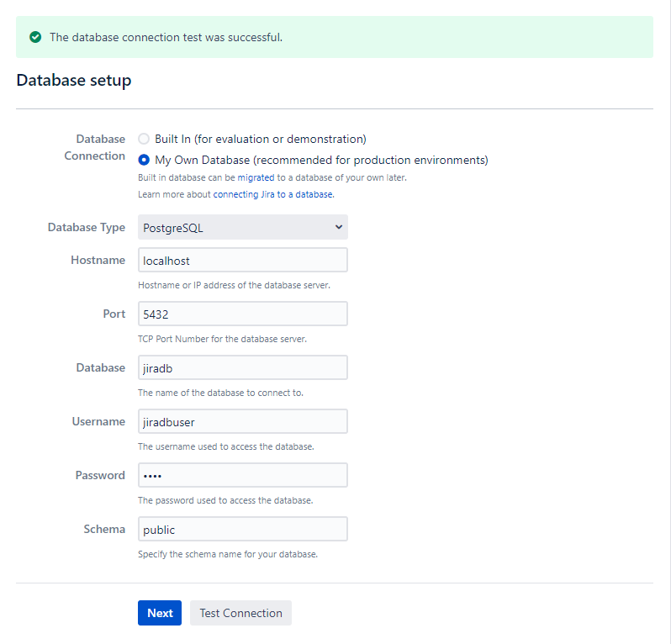This screenshot has height=644, width=671.
Task: Click 'The password used to access the database.' hint
Action: point(225,500)
